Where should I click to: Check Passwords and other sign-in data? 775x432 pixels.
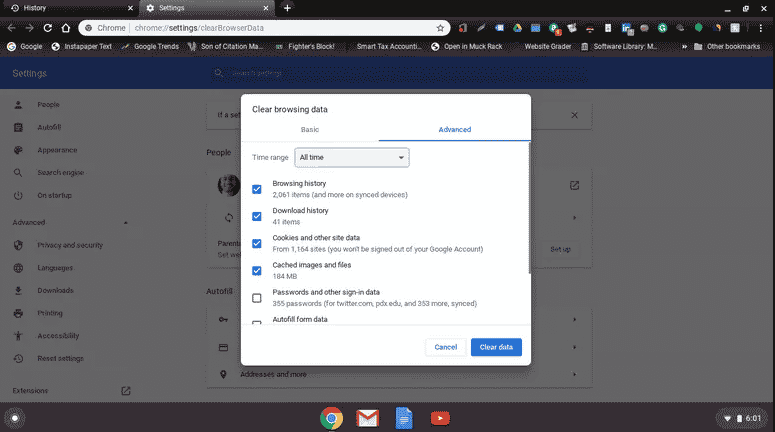tap(257, 298)
